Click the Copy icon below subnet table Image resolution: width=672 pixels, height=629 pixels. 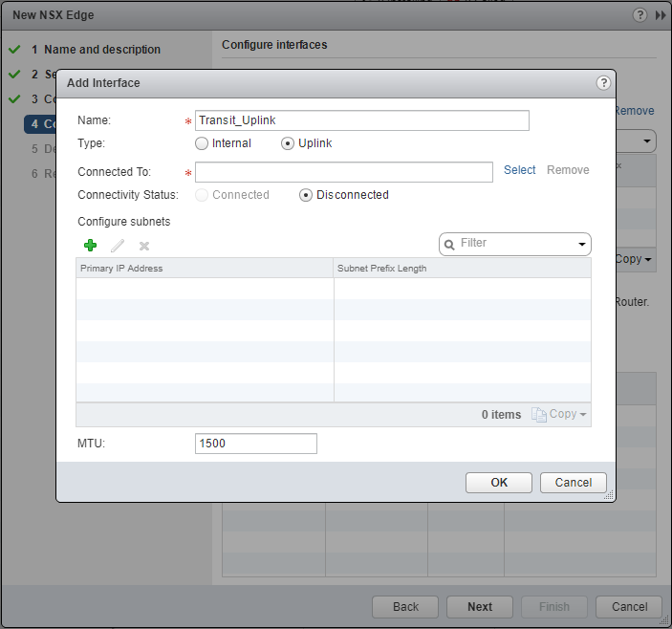click(x=539, y=414)
